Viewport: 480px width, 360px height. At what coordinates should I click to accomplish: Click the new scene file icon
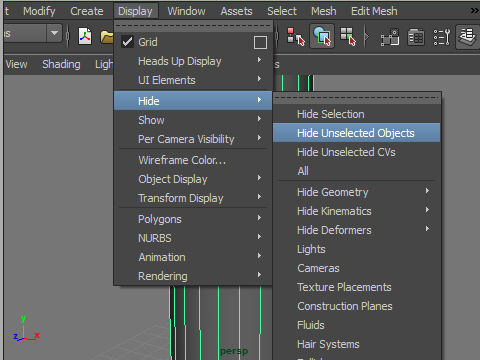(85, 36)
